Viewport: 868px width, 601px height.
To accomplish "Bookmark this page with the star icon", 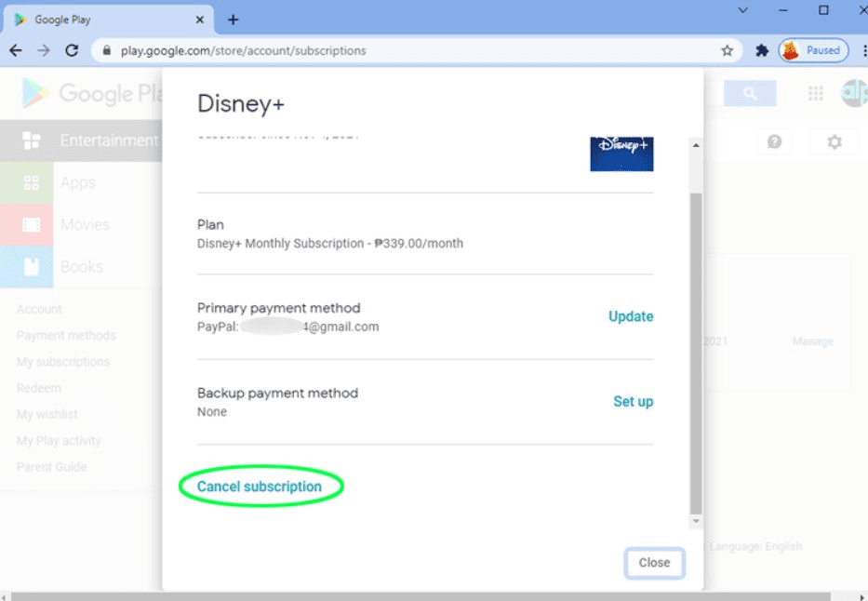I will [x=728, y=51].
